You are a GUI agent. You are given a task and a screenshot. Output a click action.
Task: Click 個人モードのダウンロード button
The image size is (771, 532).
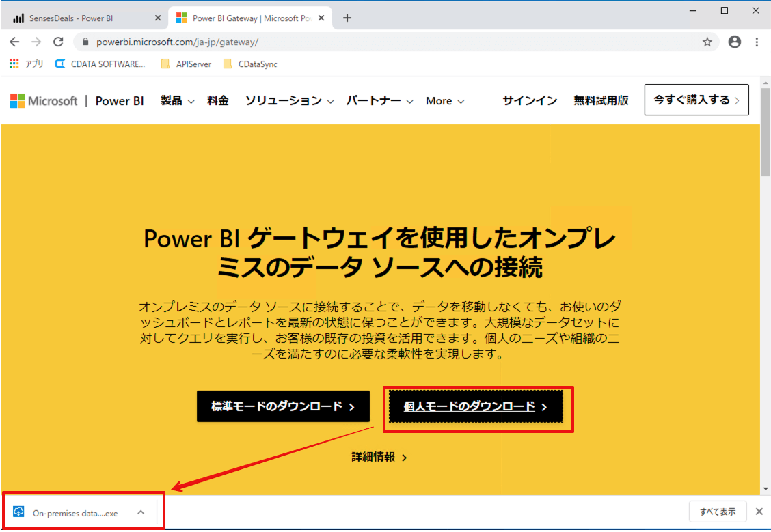[x=476, y=406]
